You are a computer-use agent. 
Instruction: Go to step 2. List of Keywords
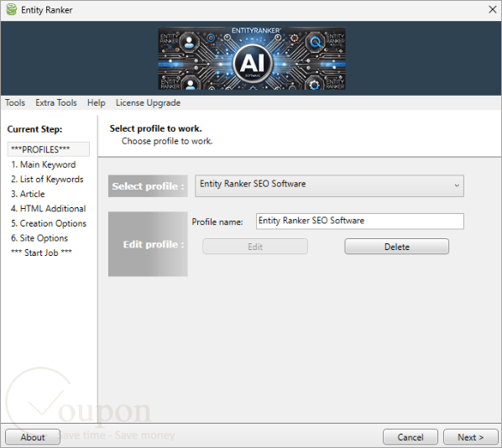(47, 180)
